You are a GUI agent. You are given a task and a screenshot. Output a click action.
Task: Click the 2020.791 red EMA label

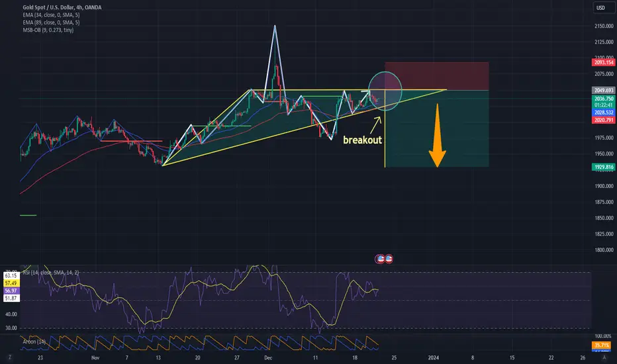603,120
